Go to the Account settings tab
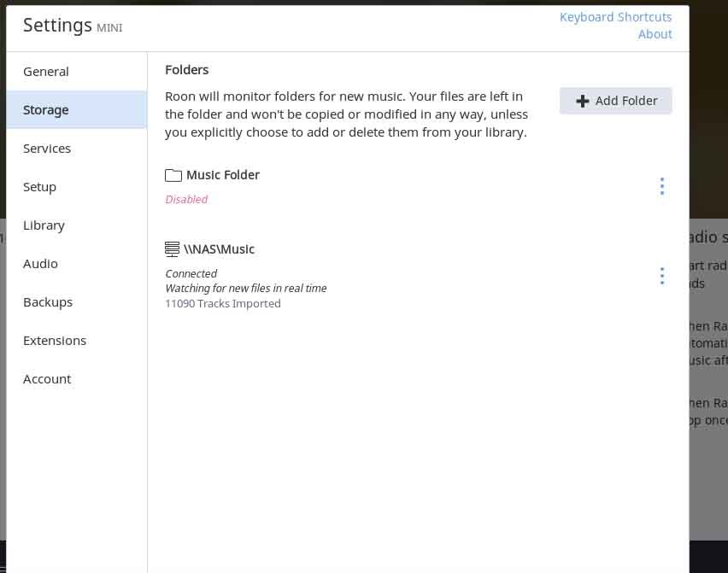This screenshot has width=728, height=573. tap(77, 379)
